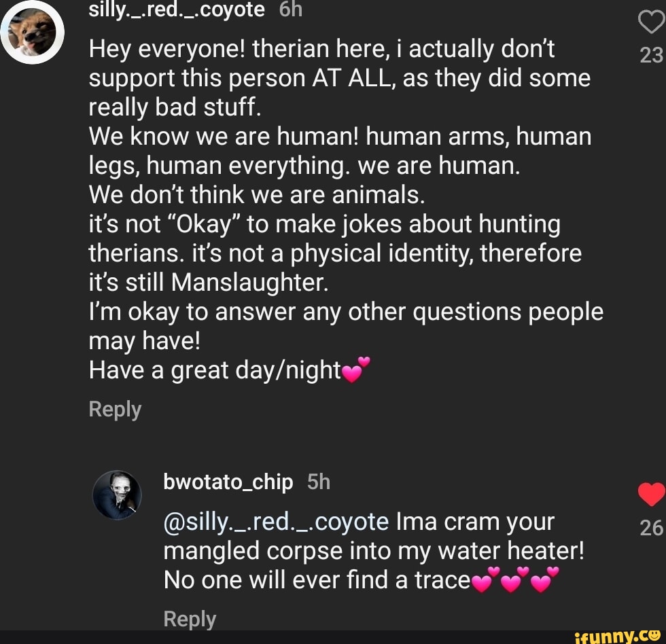Screen dimensions: 666x644
Task: Click the smiley face in the ifunny logo
Action: tap(655, 635)
